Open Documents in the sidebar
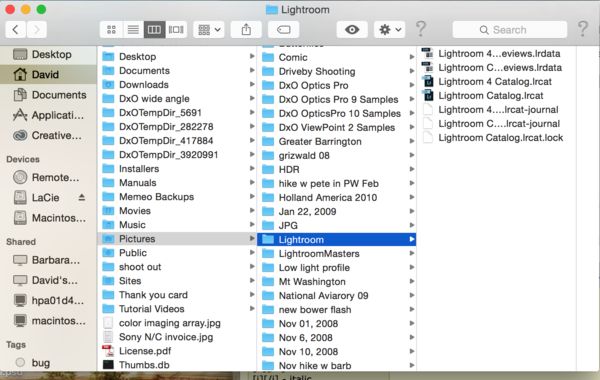The width and height of the screenshot is (600, 380). (48, 95)
